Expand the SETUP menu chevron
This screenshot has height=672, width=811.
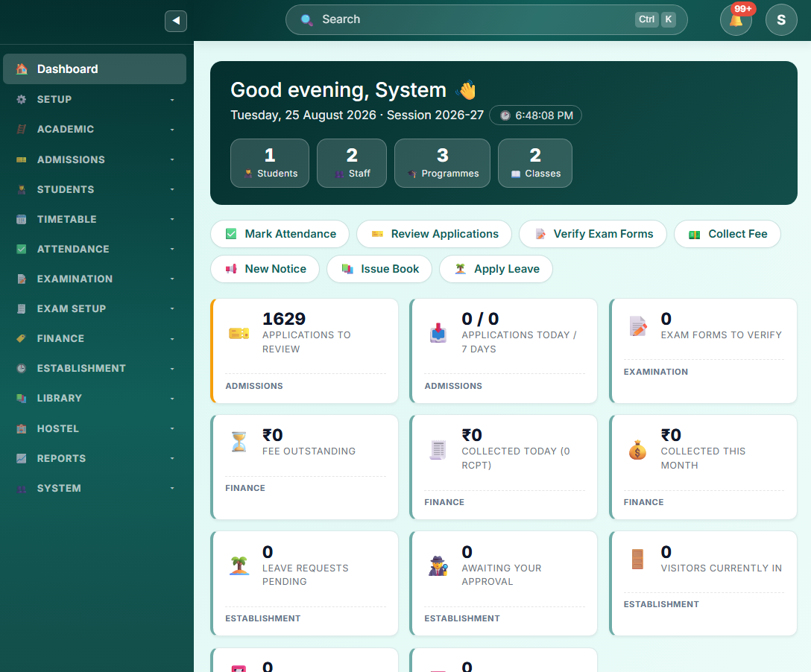click(x=172, y=100)
